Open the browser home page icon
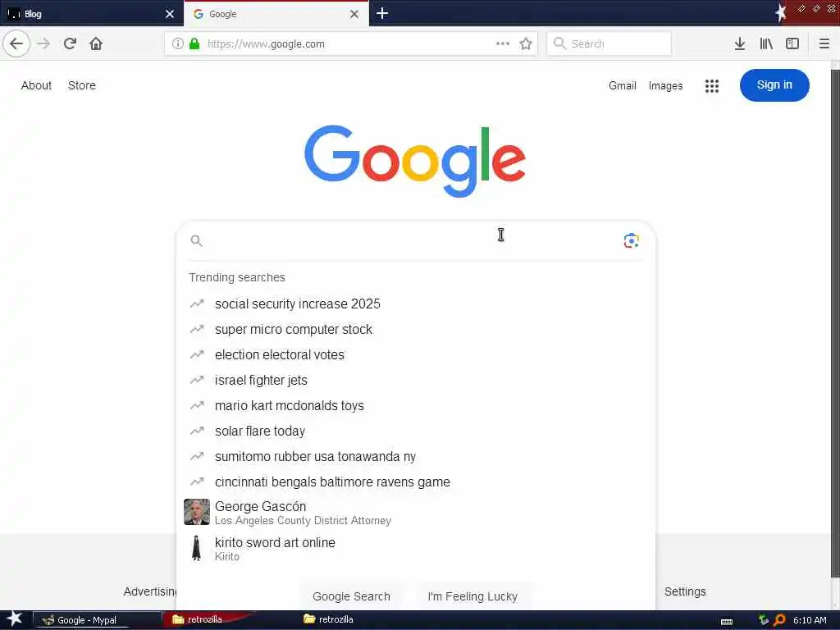 pyautogui.click(x=96, y=43)
